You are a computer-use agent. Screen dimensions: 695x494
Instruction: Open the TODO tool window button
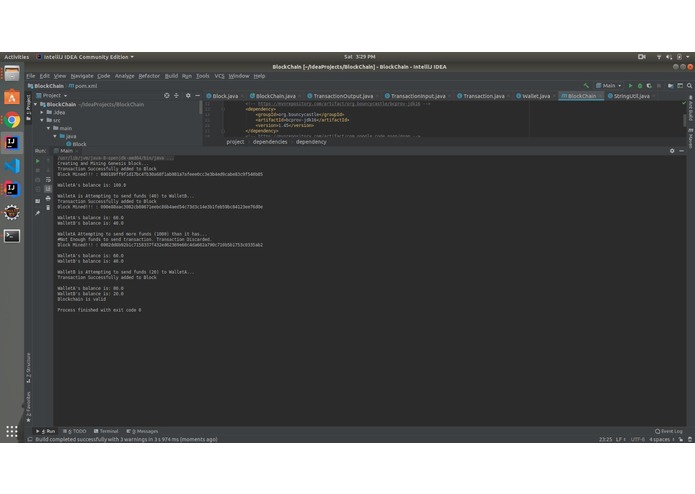(x=74, y=431)
